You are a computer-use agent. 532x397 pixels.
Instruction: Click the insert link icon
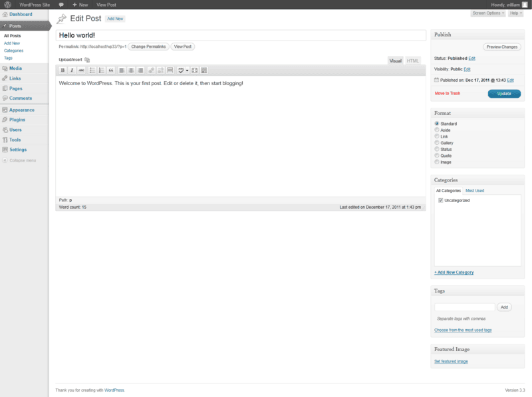click(x=151, y=70)
